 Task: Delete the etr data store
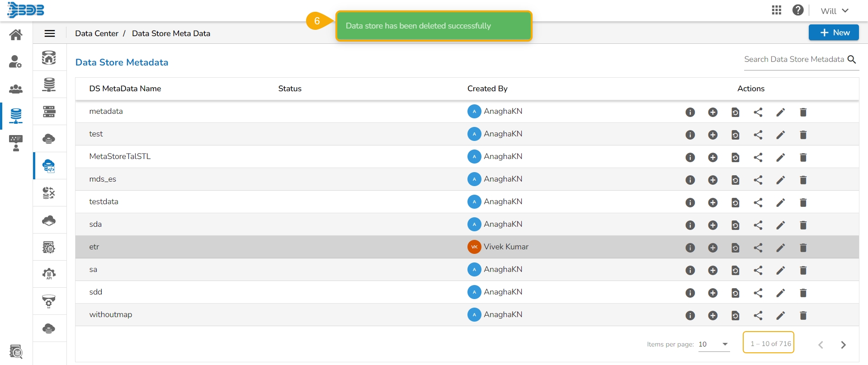803,248
